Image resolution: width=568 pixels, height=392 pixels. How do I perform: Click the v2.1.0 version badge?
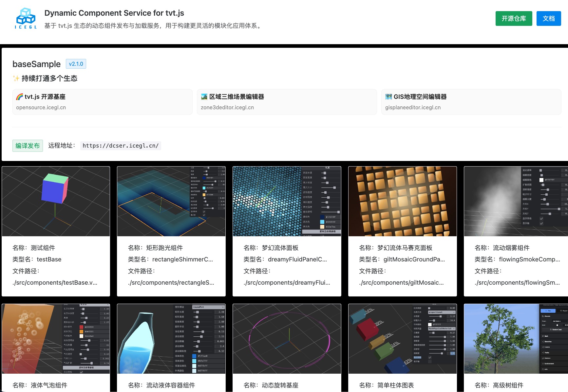pos(76,64)
